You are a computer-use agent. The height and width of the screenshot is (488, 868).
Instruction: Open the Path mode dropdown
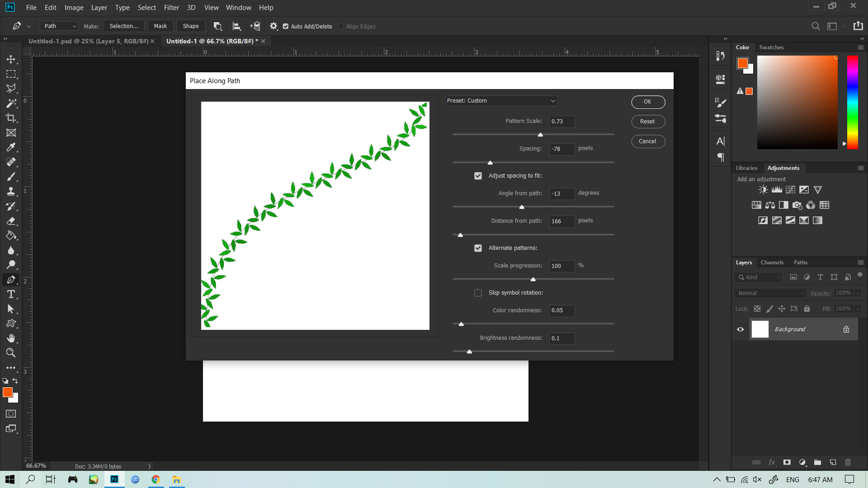(58, 26)
